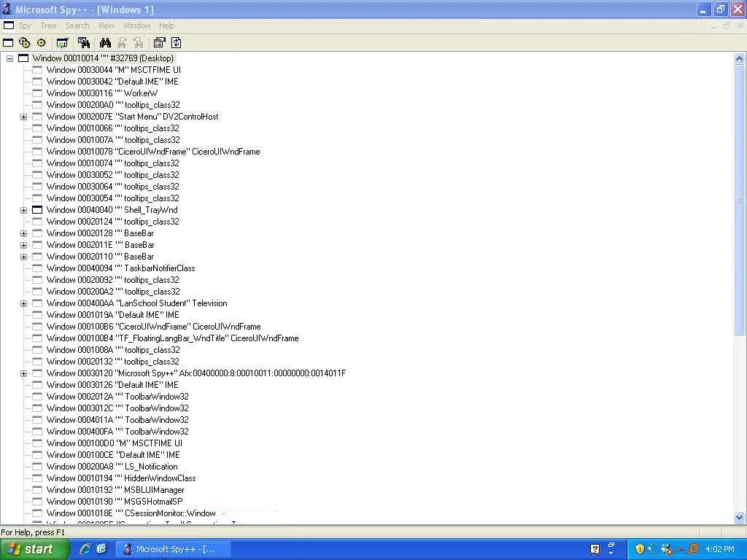Click the Internet Explorer quick launch icon
This screenshot has height=560, width=747.
coord(85,549)
